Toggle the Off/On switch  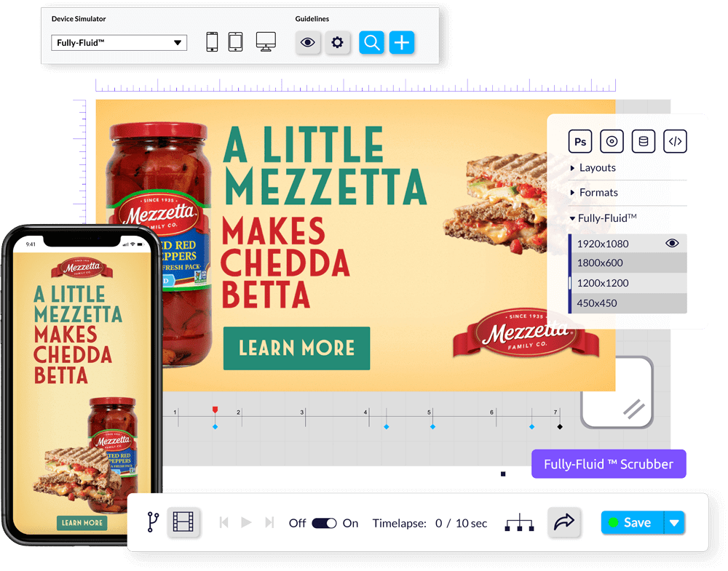click(324, 523)
